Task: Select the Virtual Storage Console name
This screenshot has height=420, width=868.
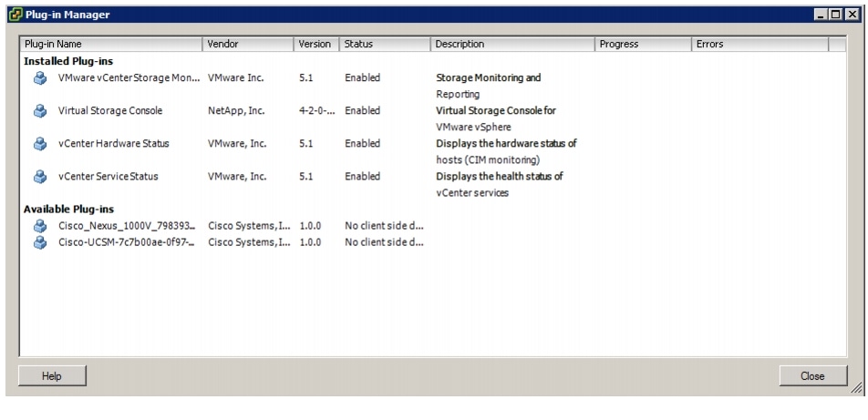Action: pos(110,110)
